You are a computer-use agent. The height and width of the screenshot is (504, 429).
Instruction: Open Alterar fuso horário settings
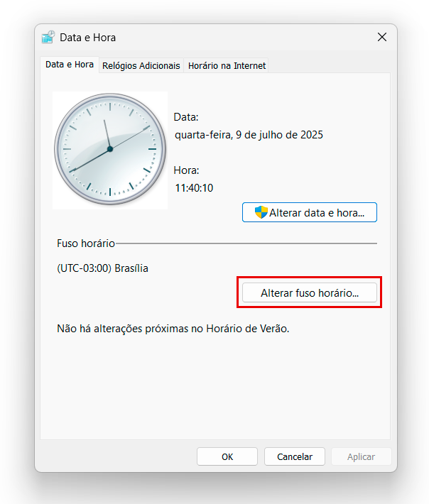click(x=309, y=292)
